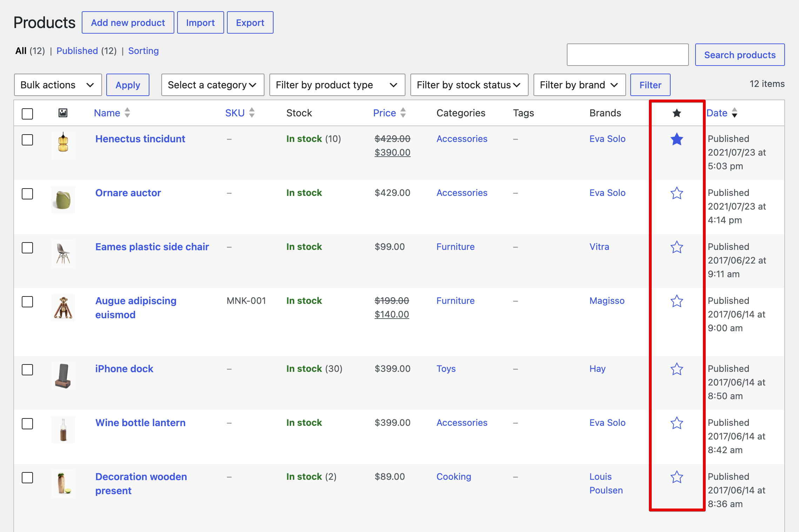Click Search products button
Viewport: 799px width, 532px height.
tap(740, 55)
